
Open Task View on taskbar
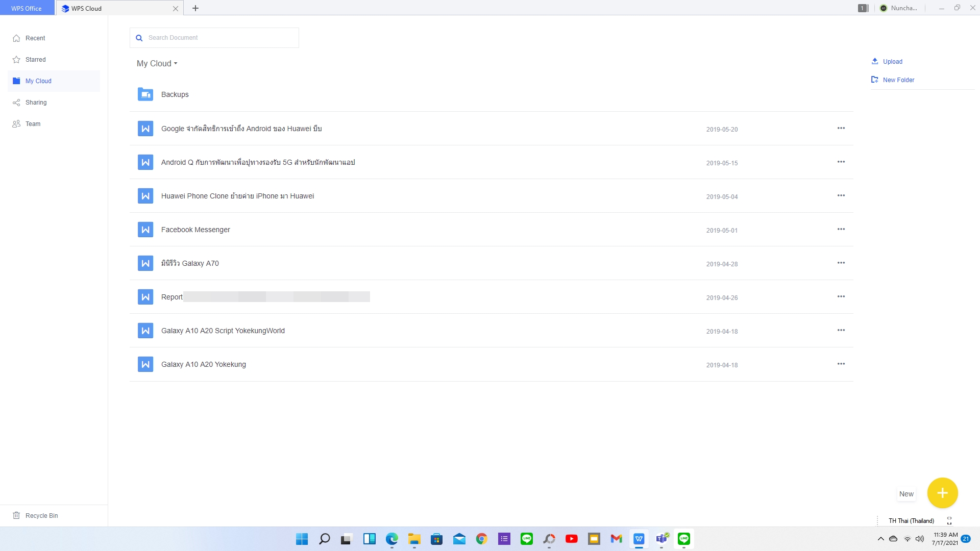pos(347,539)
